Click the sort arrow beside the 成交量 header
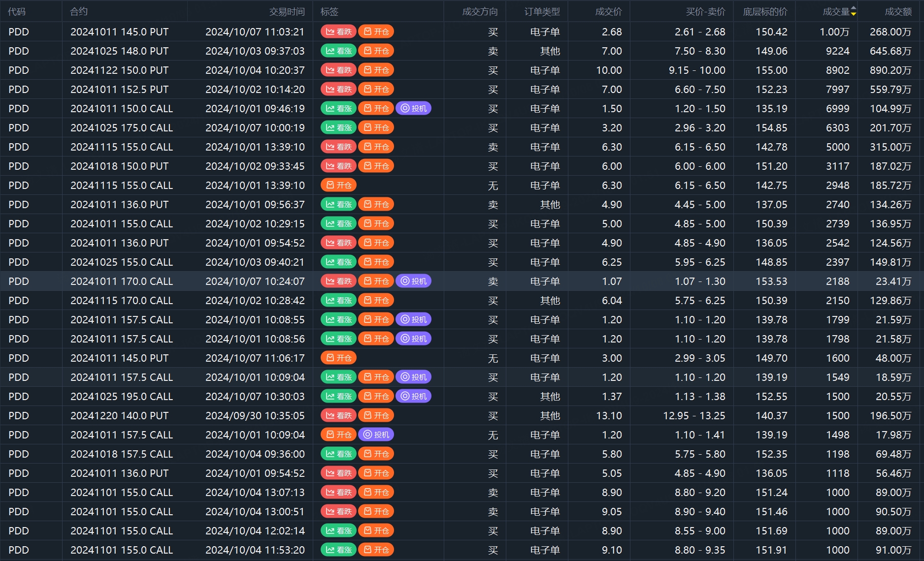Image resolution: width=924 pixels, height=561 pixels. (x=854, y=11)
